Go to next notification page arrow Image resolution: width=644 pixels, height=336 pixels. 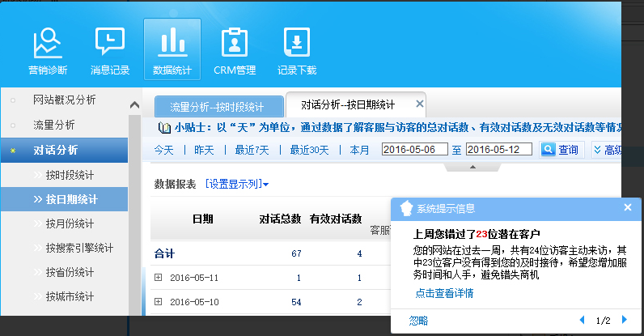coord(624,321)
